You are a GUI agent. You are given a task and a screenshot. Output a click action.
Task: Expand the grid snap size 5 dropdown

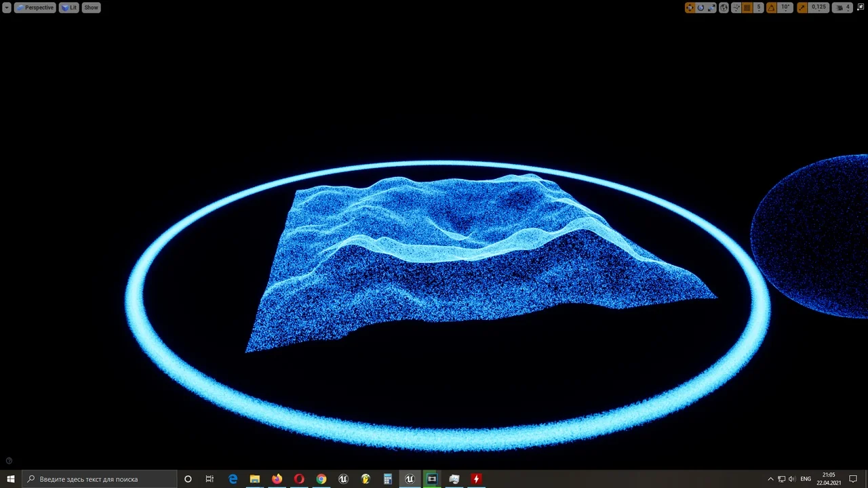(759, 7)
